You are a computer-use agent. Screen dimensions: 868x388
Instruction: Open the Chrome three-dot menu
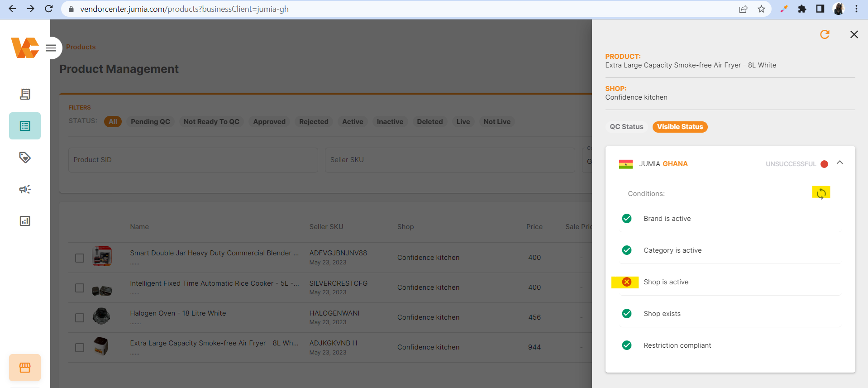point(856,9)
